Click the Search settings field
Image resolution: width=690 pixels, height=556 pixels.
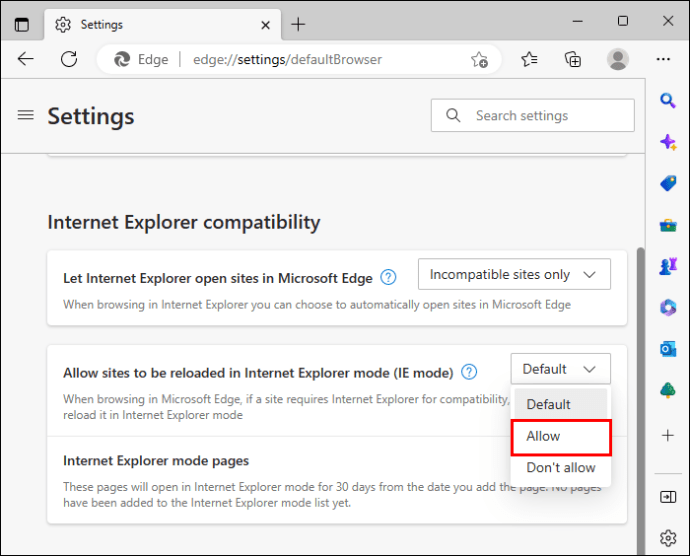(x=532, y=115)
